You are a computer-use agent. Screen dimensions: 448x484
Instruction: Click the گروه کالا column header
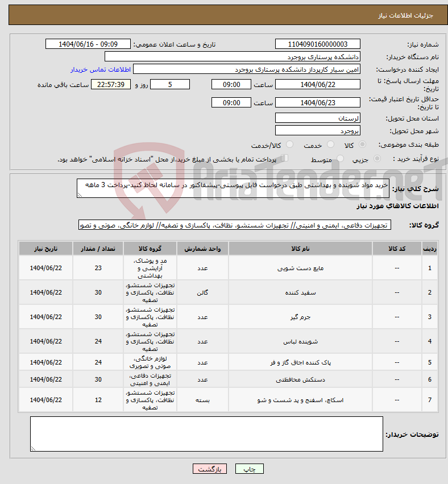pos(150,249)
